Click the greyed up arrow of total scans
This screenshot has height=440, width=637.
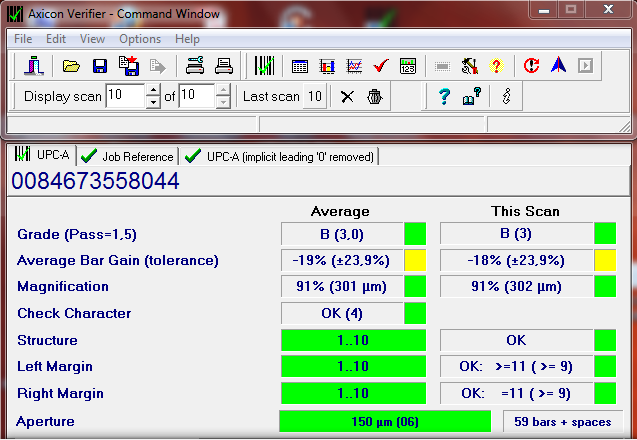[x=223, y=90]
